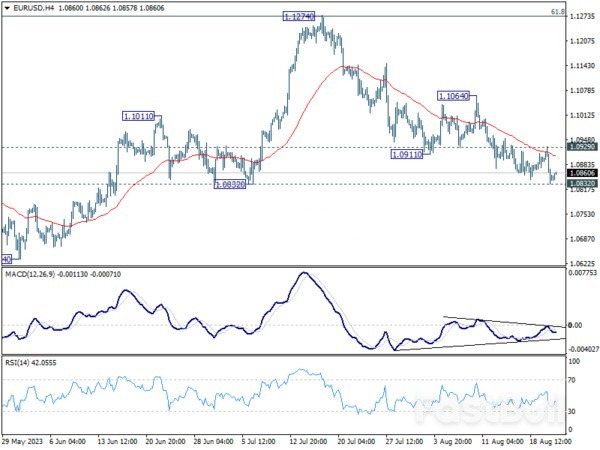Select the horizontal line at 1.08320

point(283,184)
